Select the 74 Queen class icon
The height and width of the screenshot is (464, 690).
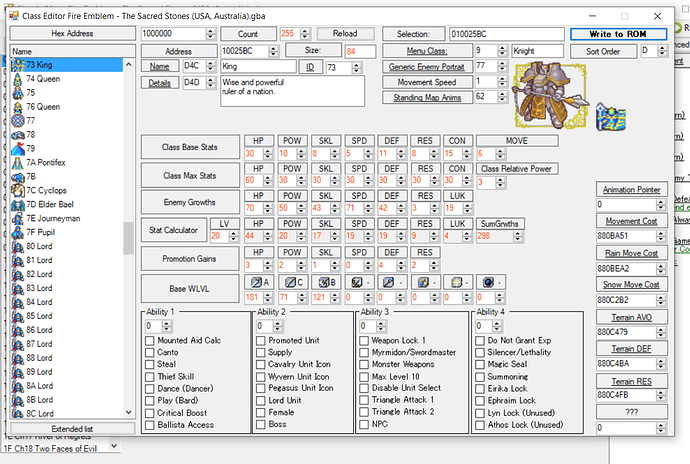[x=18, y=79]
